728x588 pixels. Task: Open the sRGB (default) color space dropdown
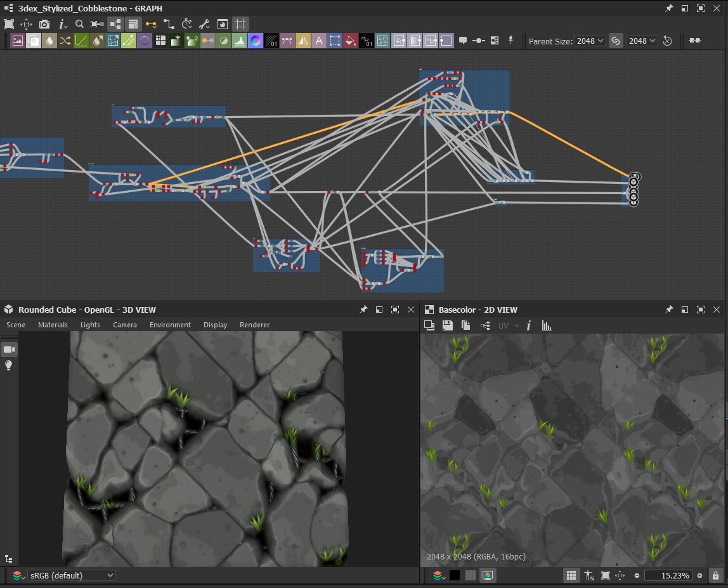tap(72, 575)
